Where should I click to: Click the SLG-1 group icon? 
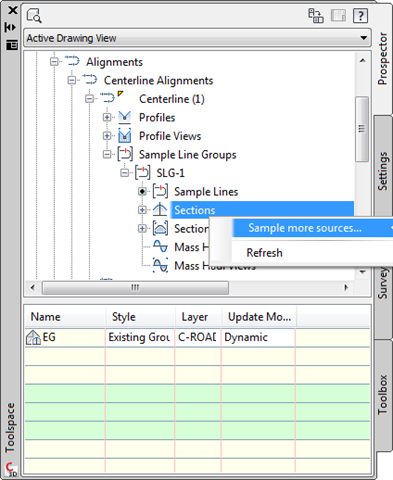(x=143, y=173)
